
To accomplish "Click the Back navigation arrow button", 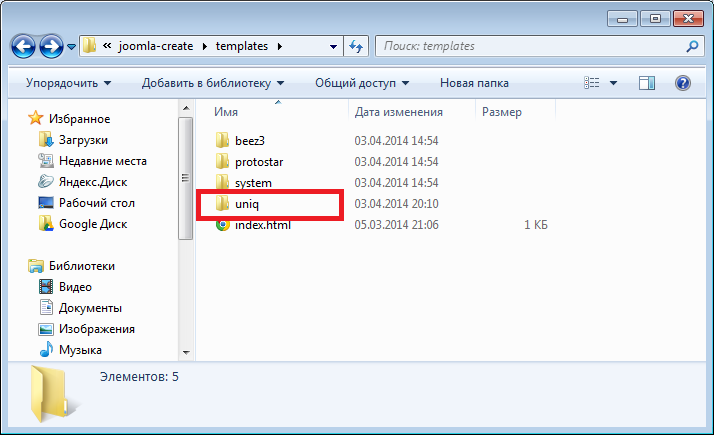I will pos(24,46).
